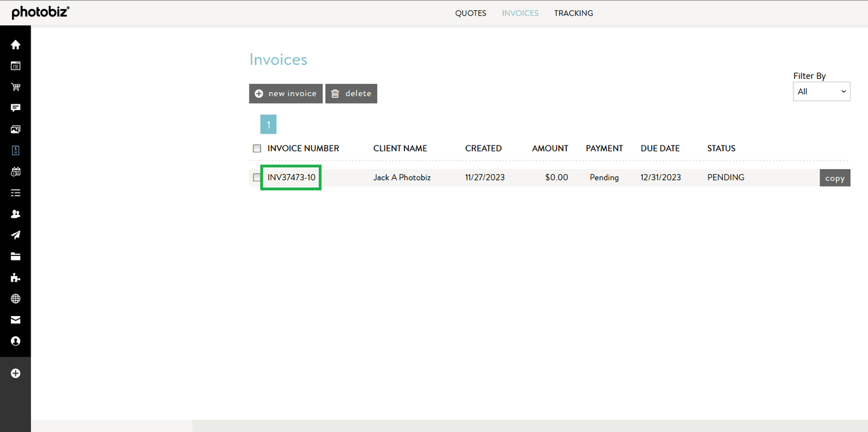Open the home dashboard icon
The height and width of the screenshot is (432, 868).
[15, 45]
